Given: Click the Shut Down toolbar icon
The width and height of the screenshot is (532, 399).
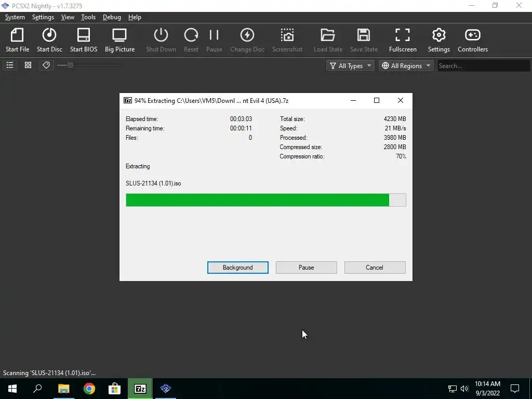Looking at the screenshot, I should (161, 40).
